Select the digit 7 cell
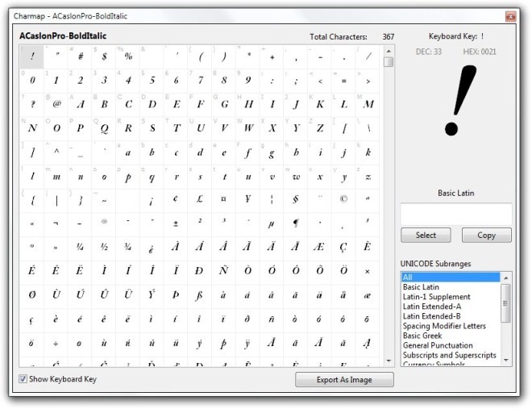Image resolution: width=532 pixels, height=409 pixels. (x=200, y=81)
